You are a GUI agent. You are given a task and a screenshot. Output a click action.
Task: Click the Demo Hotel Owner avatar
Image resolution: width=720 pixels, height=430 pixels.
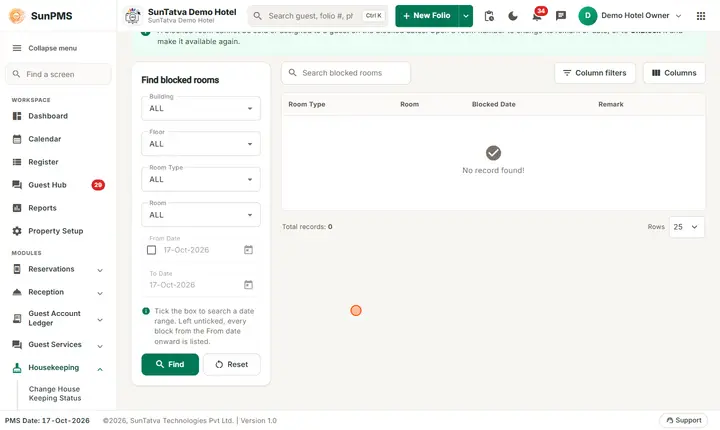(x=587, y=16)
